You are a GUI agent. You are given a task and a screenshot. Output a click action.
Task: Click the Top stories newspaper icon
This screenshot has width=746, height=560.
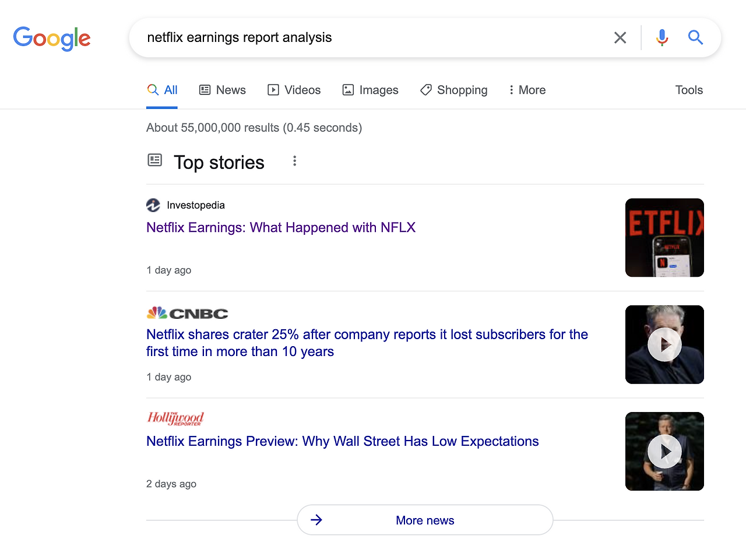click(154, 160)
